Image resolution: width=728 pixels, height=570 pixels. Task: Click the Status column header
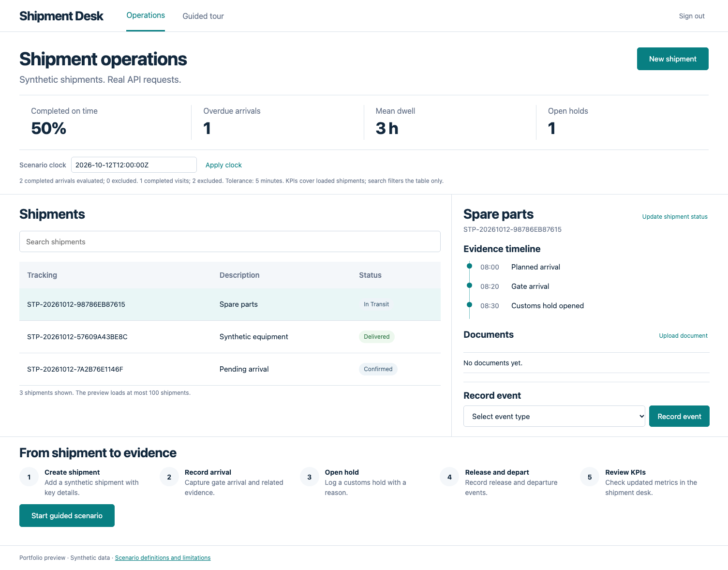coord(370,275)
